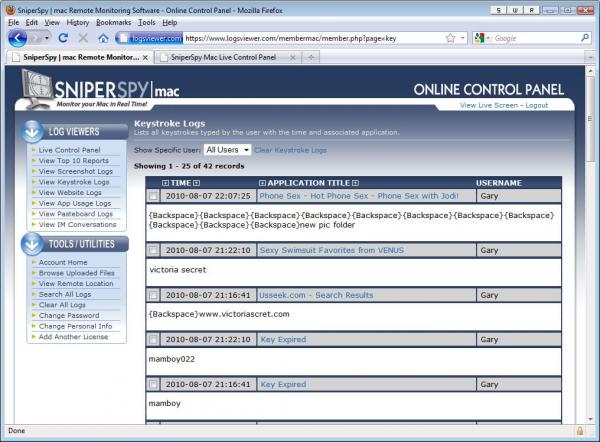The height and width of the screenshot is (442, 600).
Task: Click the Logout link
Action: 536,105
